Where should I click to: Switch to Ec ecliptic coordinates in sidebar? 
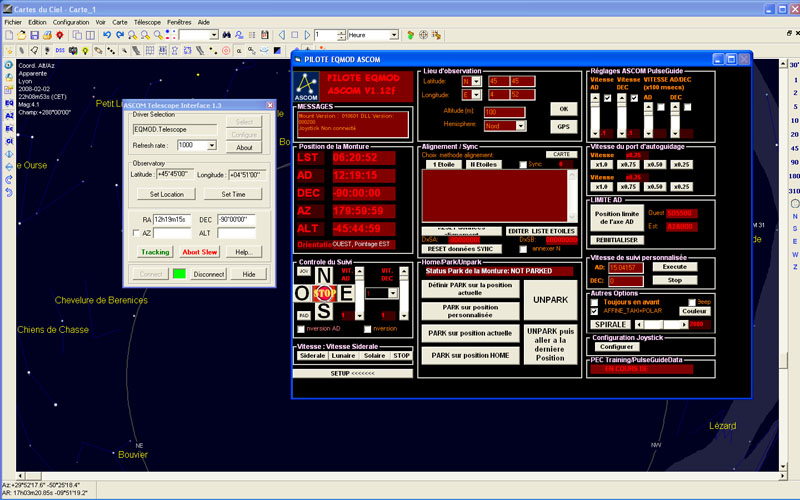click(9, 129)
